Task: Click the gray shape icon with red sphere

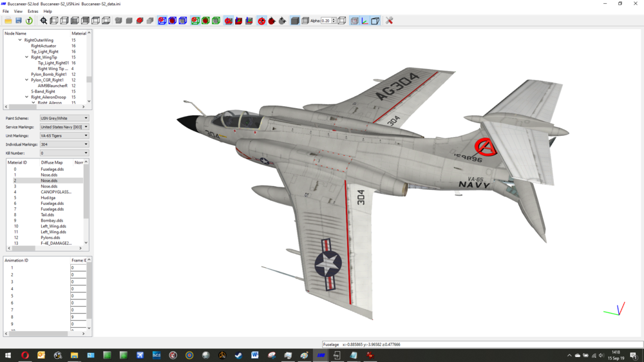Action: pos(140,21)
